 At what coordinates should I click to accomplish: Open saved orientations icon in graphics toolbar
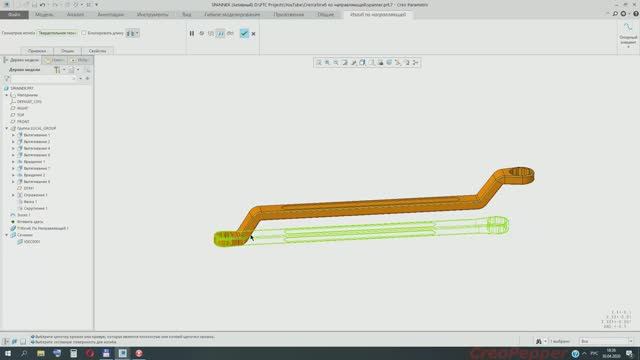pyautogui.click(x=371, y=62)
